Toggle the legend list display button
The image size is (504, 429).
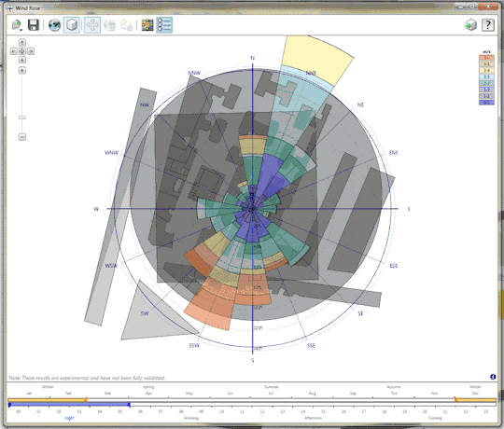coord(164,25)
